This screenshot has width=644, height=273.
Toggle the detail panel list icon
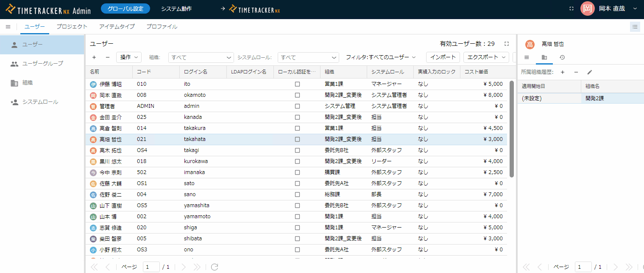(635, 27)
